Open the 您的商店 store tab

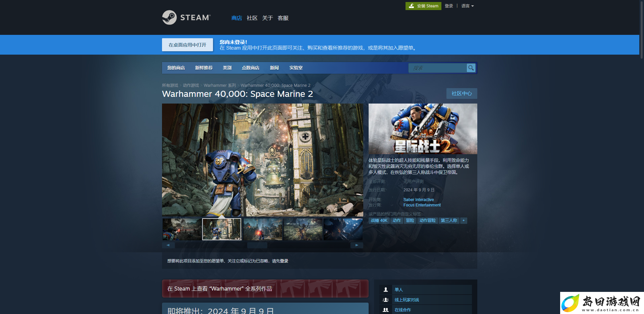[176, 68]
